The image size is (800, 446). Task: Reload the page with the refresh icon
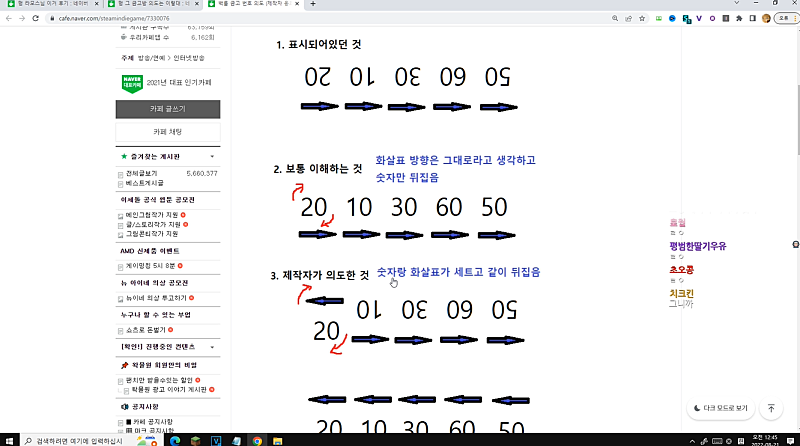coord(35,18)
